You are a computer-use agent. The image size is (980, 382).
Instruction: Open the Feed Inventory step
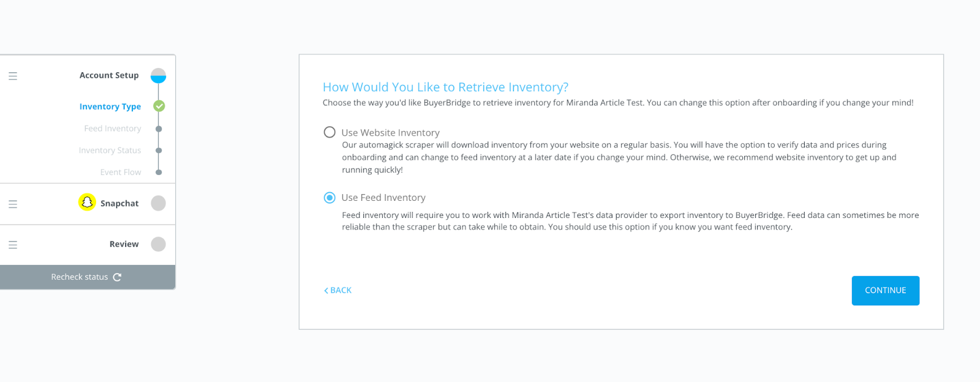[113, 129]
